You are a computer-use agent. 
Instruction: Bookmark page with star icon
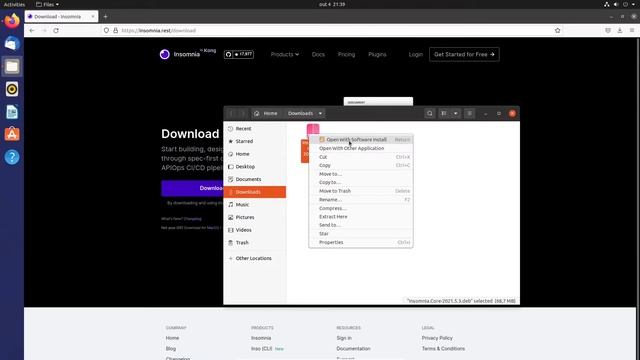click(558, 31)
